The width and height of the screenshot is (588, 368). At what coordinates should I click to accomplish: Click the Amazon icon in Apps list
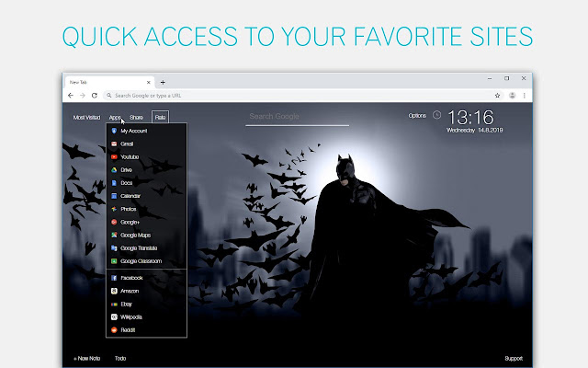[114, 291]
